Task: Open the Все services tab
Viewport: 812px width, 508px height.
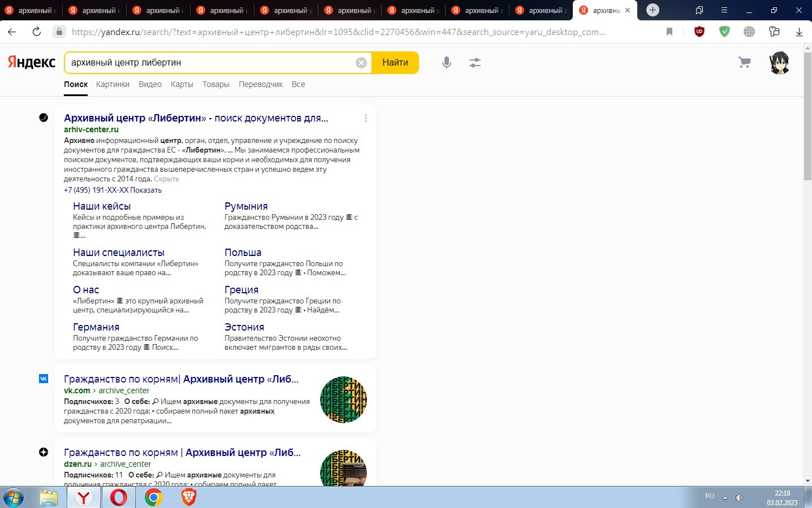Action: [298, 84]
